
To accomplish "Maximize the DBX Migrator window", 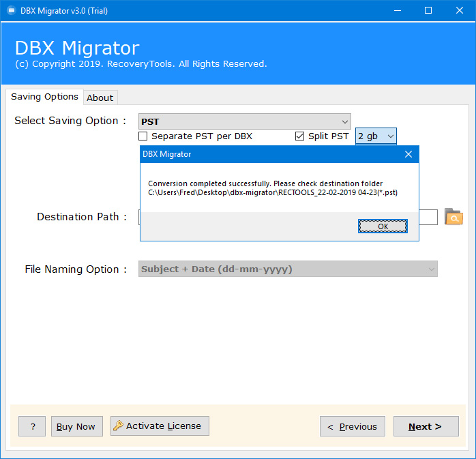I will pos(428,11).
